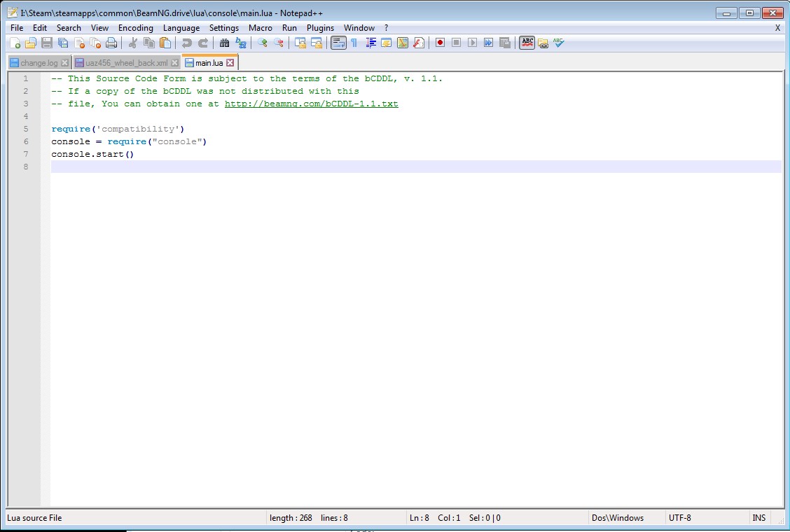The image size is (790, 532).
Task: Toggle the Word Wrap toolbar button
Action: [x=338, y=43]
